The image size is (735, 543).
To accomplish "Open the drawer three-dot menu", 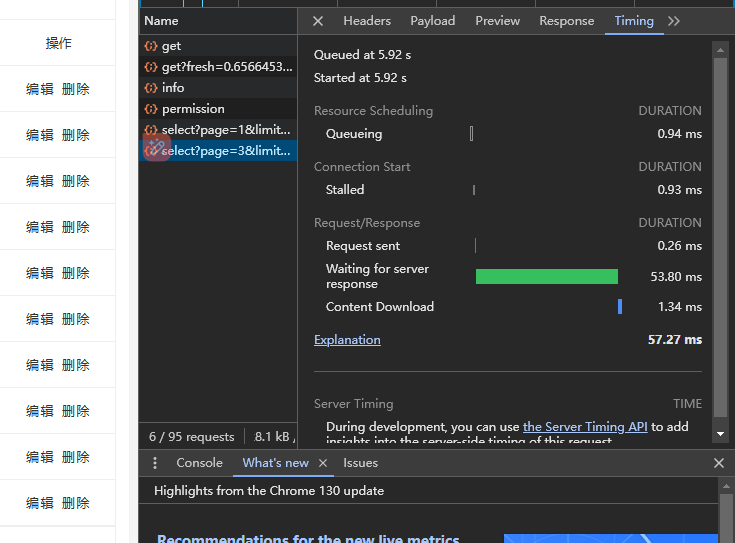I will (x=155, y=463).
